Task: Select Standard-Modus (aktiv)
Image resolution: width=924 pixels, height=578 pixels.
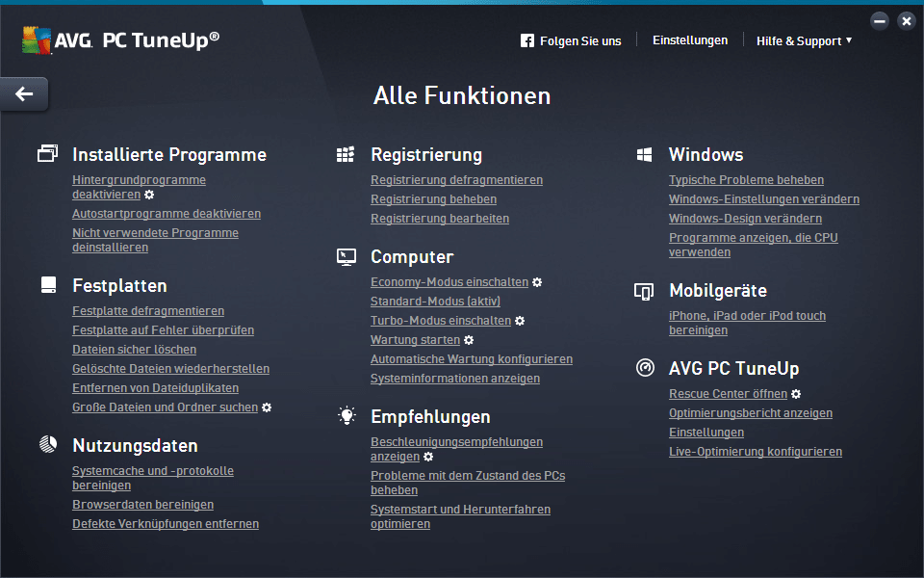Action: pos(435,302)
